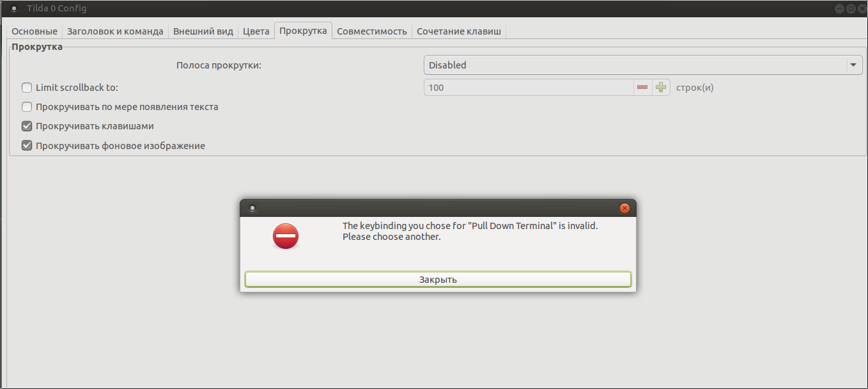This screenshot has height=389, width=868.
Task: Open the Совместимость tab
Action: pos(372,31)
